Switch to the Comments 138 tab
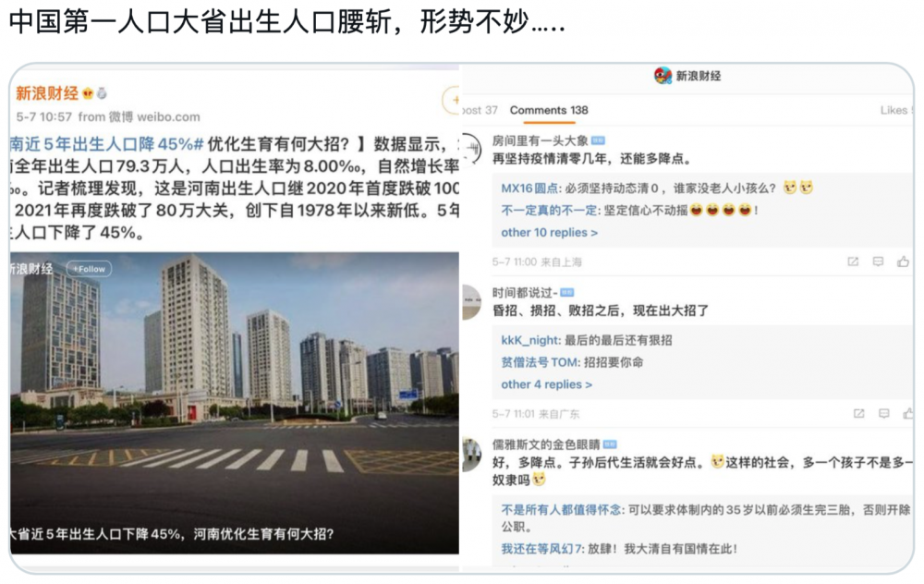The image size is (924, 584). click(549, 110)
